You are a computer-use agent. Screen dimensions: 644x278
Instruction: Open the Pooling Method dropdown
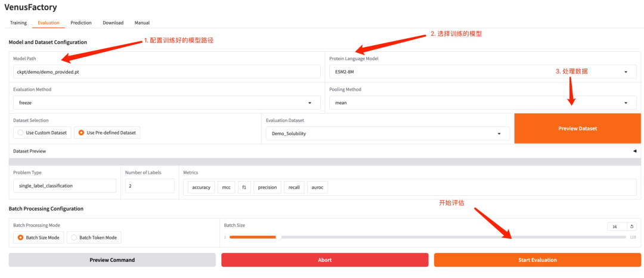[482, 103]
